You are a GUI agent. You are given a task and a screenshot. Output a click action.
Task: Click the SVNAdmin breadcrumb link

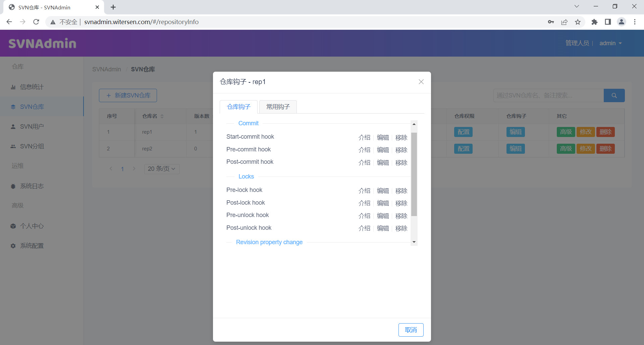pyautogui.click(x=107, y=69)
